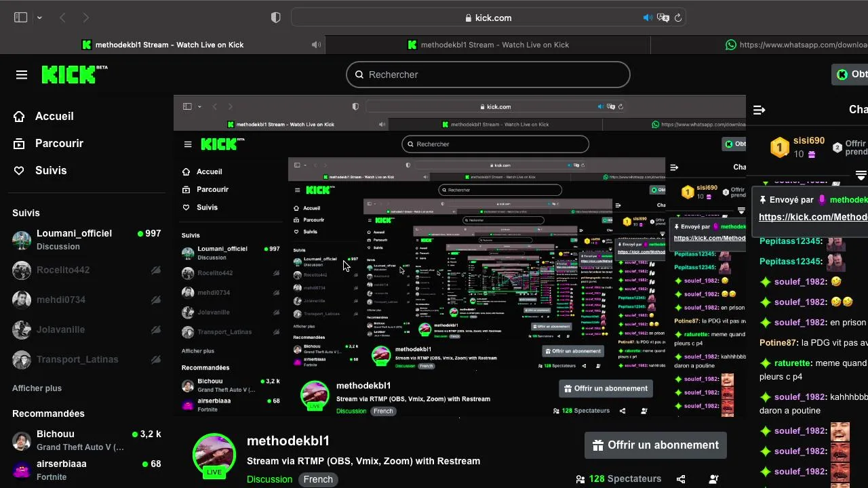868x488 pixels.
Task: Click username Potine87 in the main chat
Action: [777, 343]
